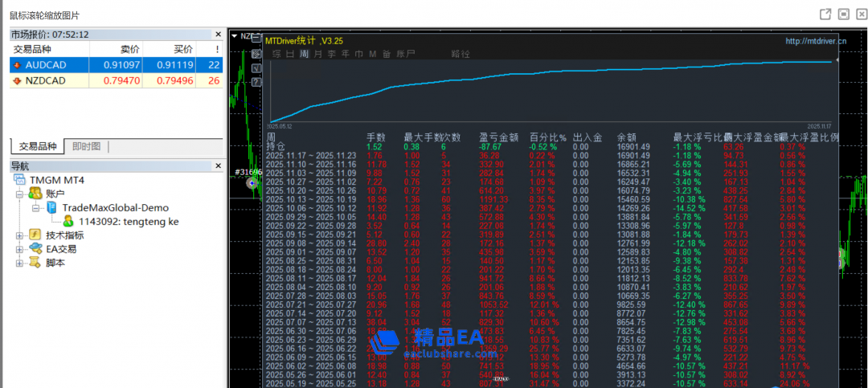Open image in external window icon
The width and height of the screenshot is (868, 388).
(825, 14)
